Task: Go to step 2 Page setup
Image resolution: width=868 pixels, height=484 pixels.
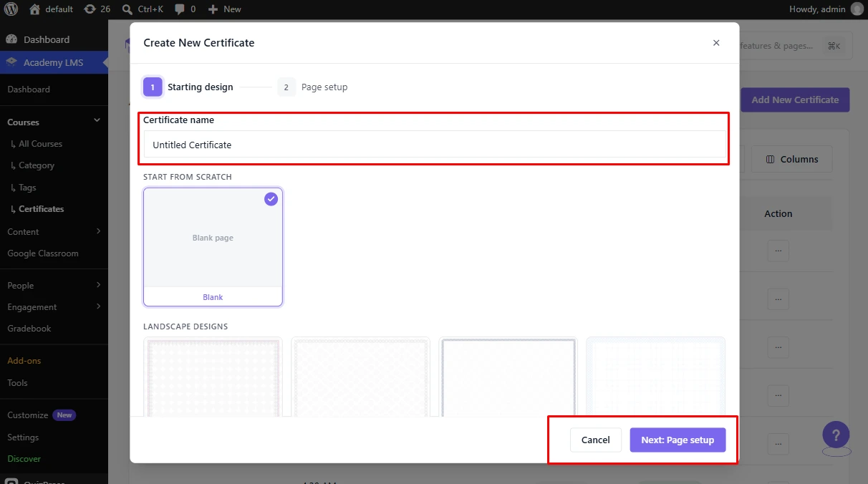Action: (312, 87)
